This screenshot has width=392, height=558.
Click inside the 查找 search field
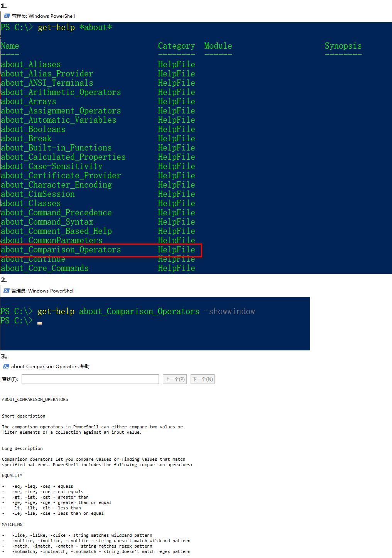90,379
